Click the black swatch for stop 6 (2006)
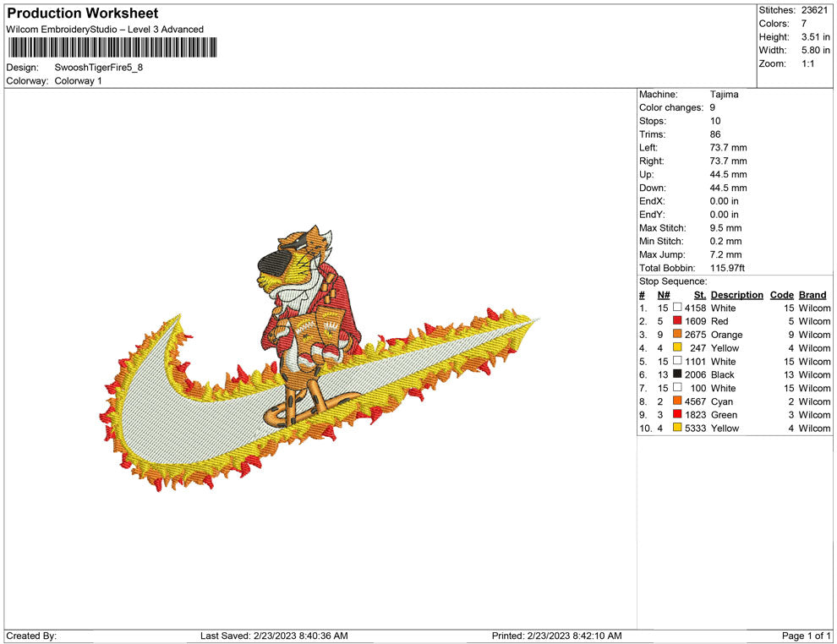837x644 pixels. (677, 374)
